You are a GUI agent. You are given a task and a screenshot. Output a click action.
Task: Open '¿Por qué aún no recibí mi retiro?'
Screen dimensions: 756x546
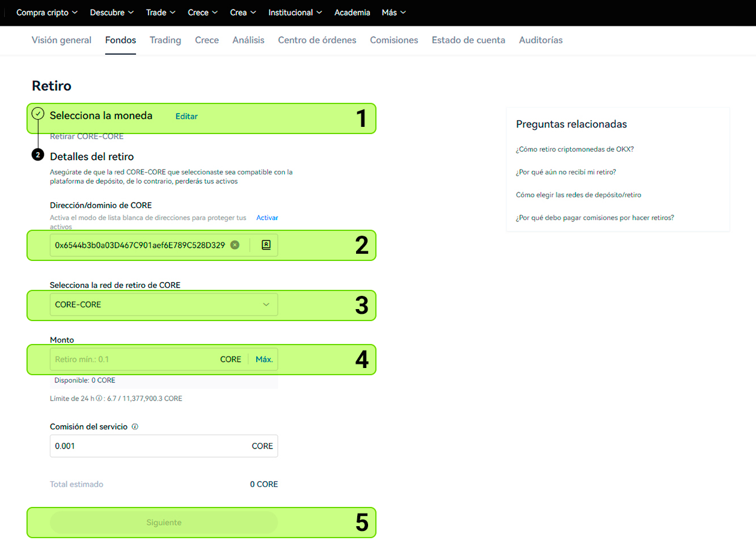(x=566, y=172)
